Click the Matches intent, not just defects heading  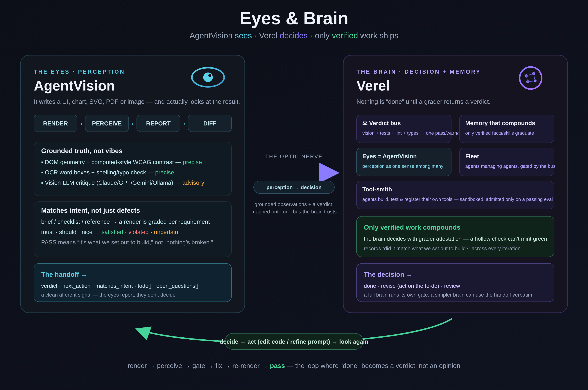(90, 210)
